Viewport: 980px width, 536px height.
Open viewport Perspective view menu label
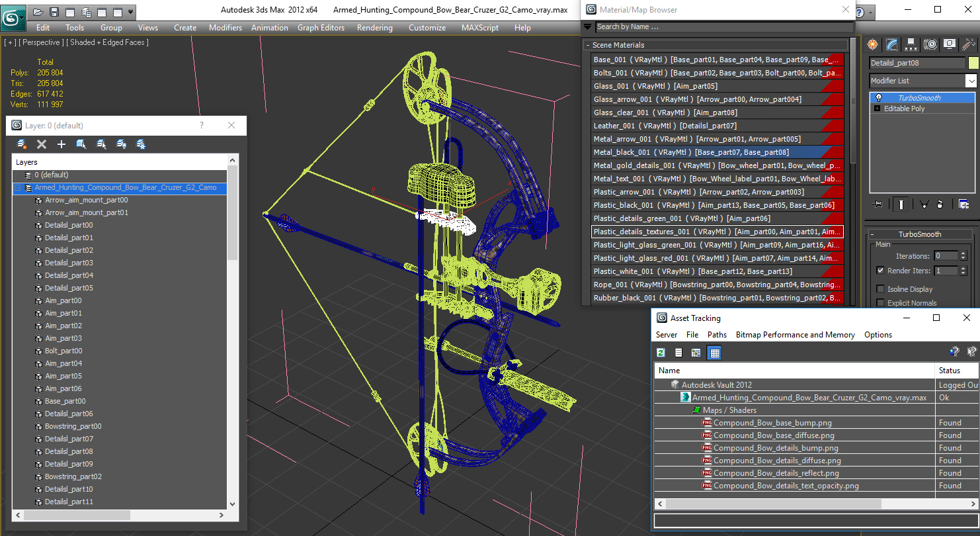[41, 42]
